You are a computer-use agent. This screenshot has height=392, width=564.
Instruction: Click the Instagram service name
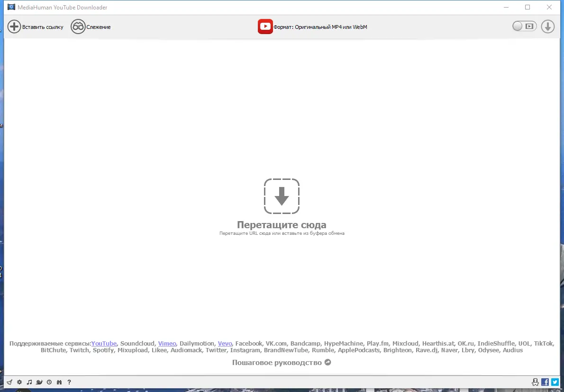coord(245,350)
